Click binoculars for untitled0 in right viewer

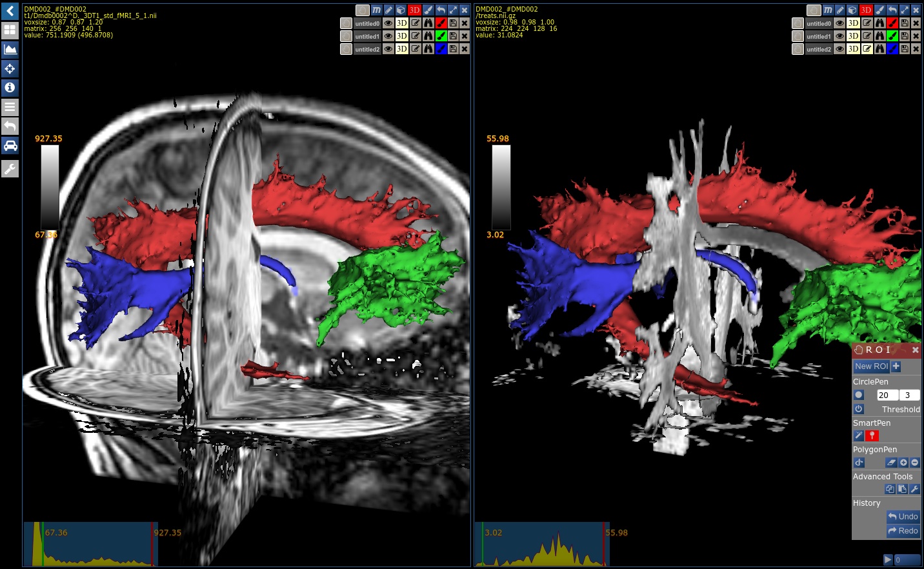[880, 23]
